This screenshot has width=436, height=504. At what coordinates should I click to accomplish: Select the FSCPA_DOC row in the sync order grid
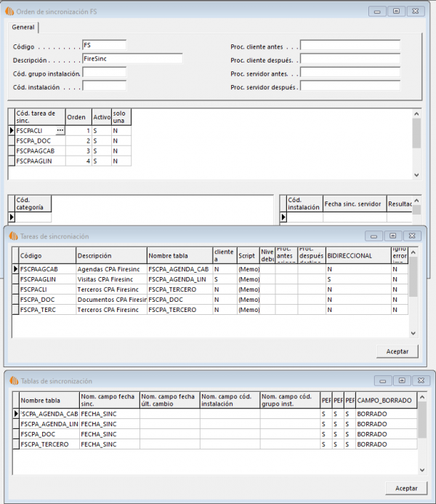[x=36, y=140]
